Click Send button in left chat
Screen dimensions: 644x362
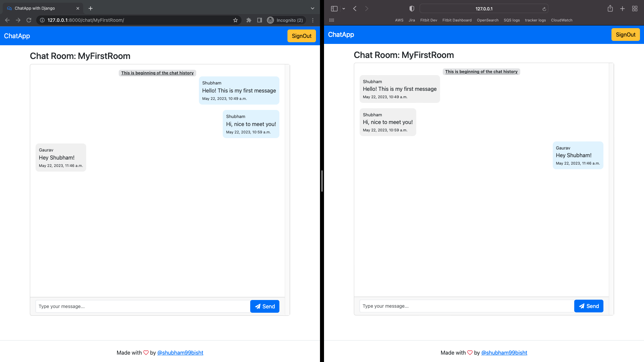point(265,306)
